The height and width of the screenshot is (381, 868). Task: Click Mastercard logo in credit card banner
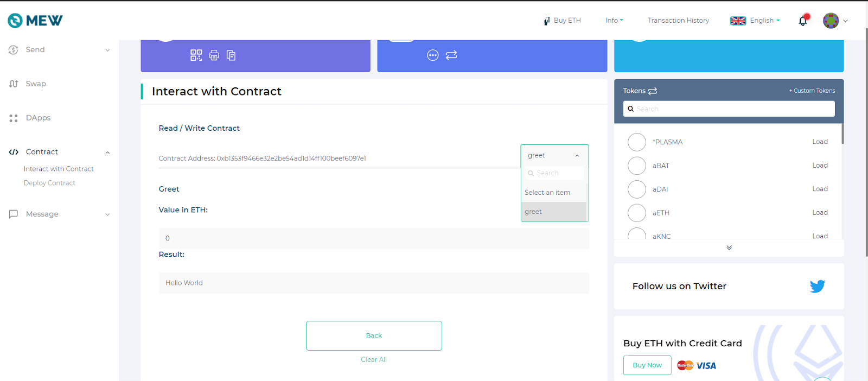[x=685, y=365]
